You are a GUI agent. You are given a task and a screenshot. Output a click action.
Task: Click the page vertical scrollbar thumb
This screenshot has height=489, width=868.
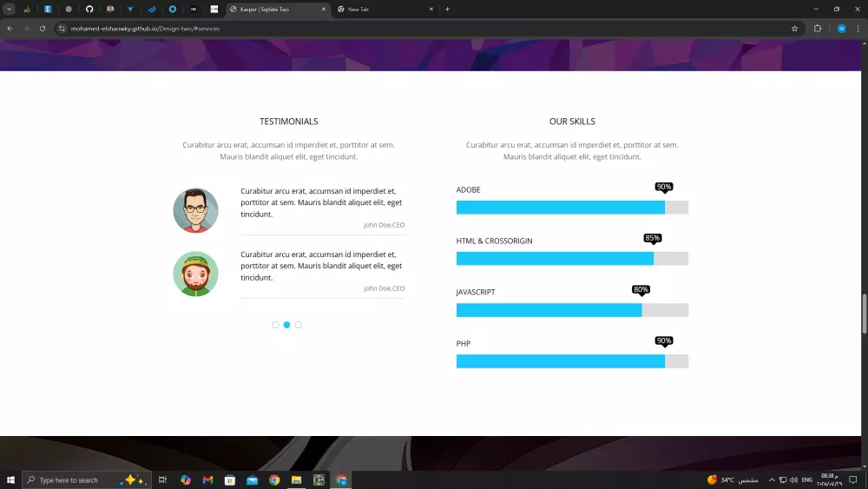click(x=865, y=314)
